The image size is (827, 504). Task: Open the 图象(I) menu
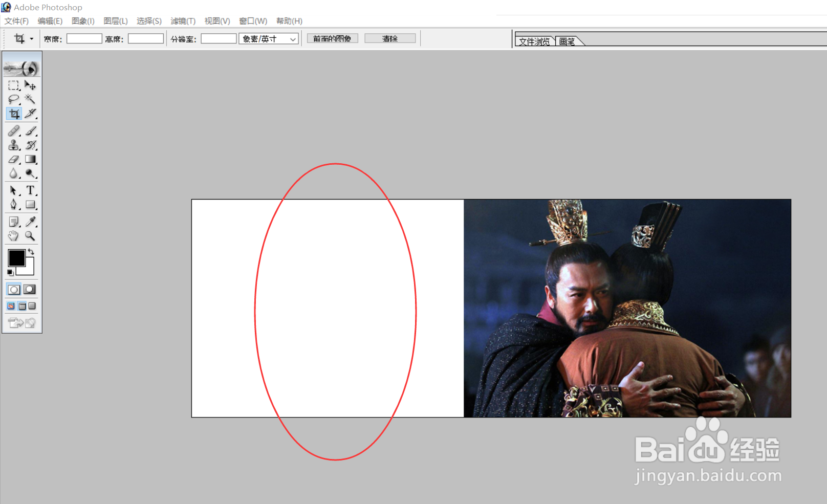click(x=83, y=21)
